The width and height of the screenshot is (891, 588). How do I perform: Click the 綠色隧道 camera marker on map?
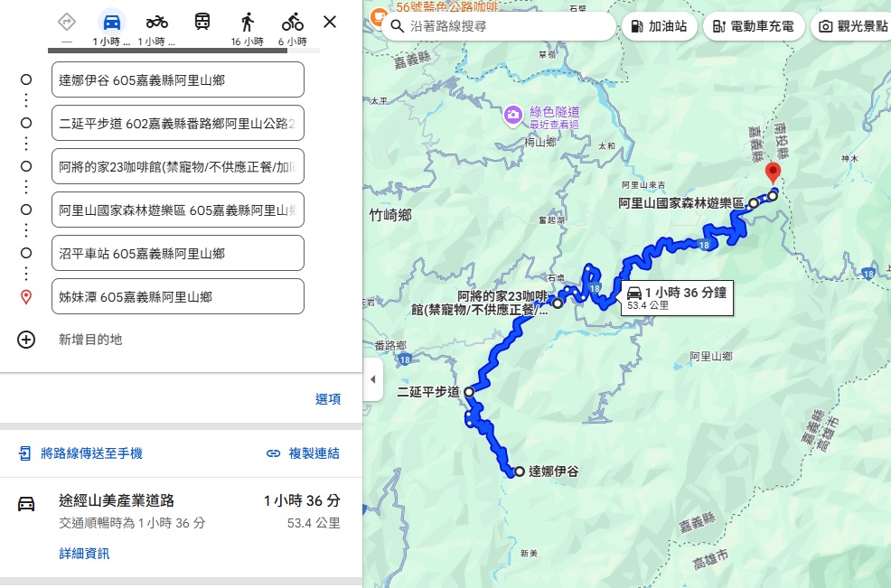pos(512,116)
